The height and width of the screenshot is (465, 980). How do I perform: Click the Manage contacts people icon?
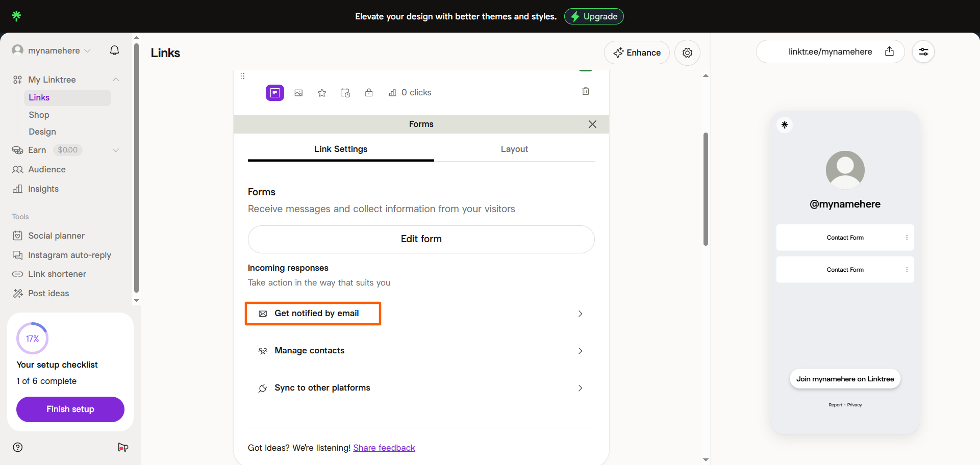pyautogui.click(x=263, y=351)
